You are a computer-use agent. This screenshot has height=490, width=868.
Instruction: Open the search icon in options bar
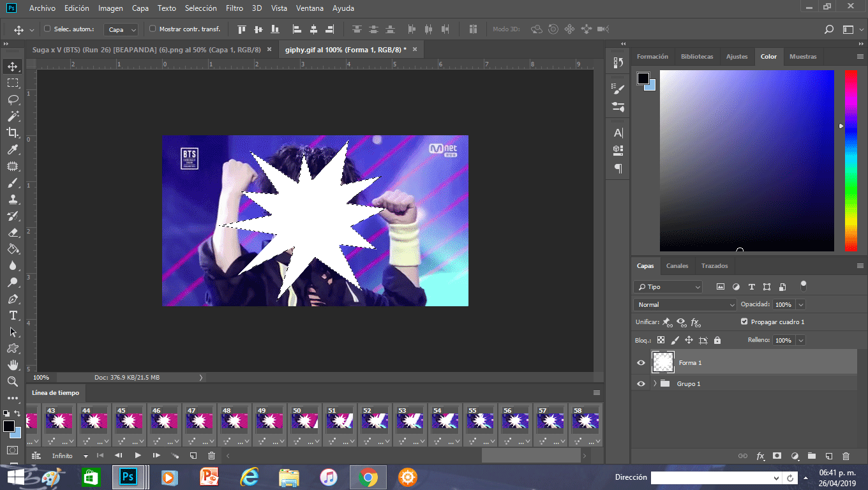pyautogui.click(x=829, y=29)
